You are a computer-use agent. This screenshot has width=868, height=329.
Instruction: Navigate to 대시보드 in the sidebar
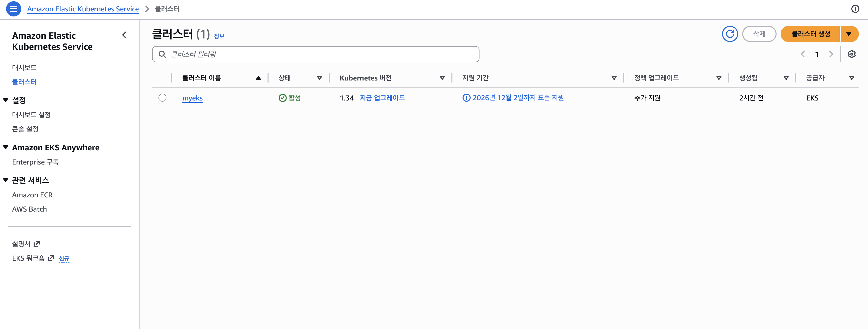tap(24, 67)
